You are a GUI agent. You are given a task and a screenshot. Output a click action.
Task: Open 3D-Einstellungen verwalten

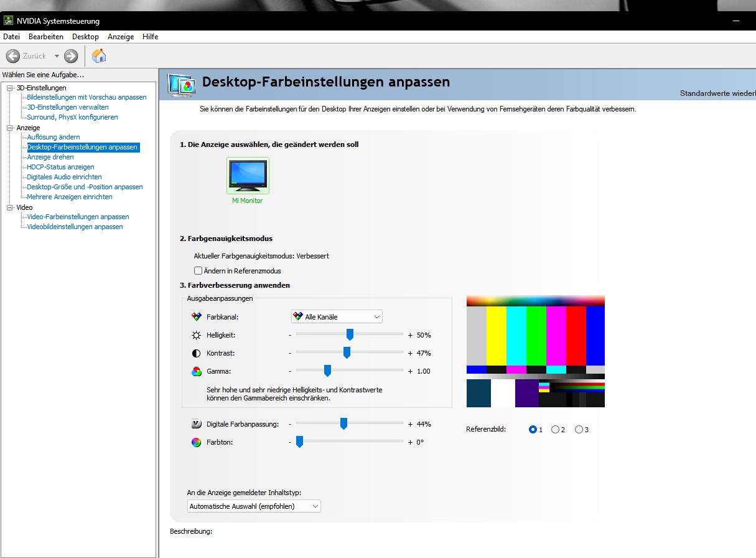coord(68,107)
